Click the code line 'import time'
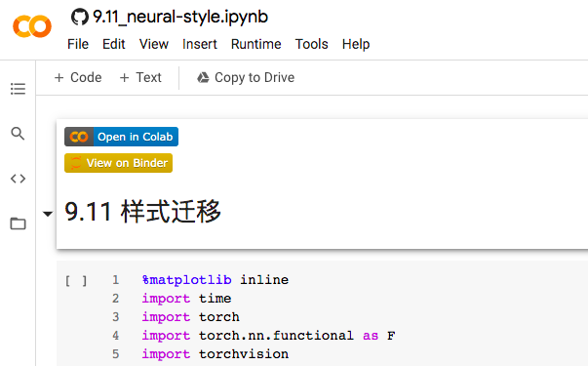588x366 pixels. pyautogui.click(x=186, y=299)
